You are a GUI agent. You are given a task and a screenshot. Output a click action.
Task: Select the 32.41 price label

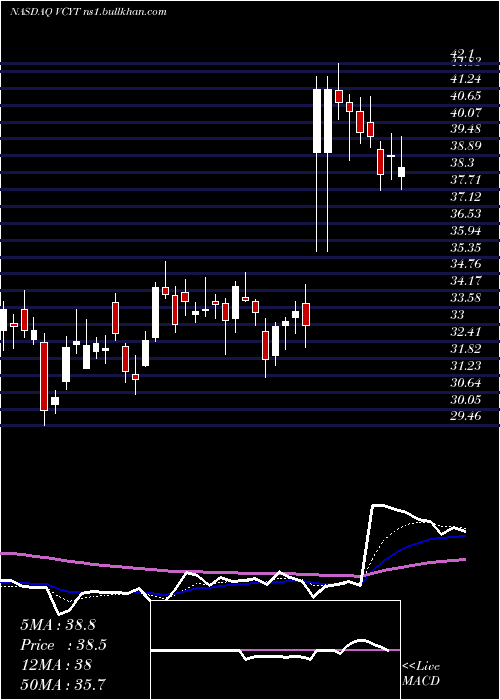(466, 332)
